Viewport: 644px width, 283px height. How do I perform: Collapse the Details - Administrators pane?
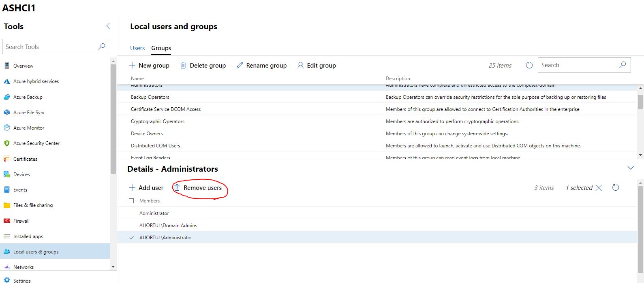point(630,168)
